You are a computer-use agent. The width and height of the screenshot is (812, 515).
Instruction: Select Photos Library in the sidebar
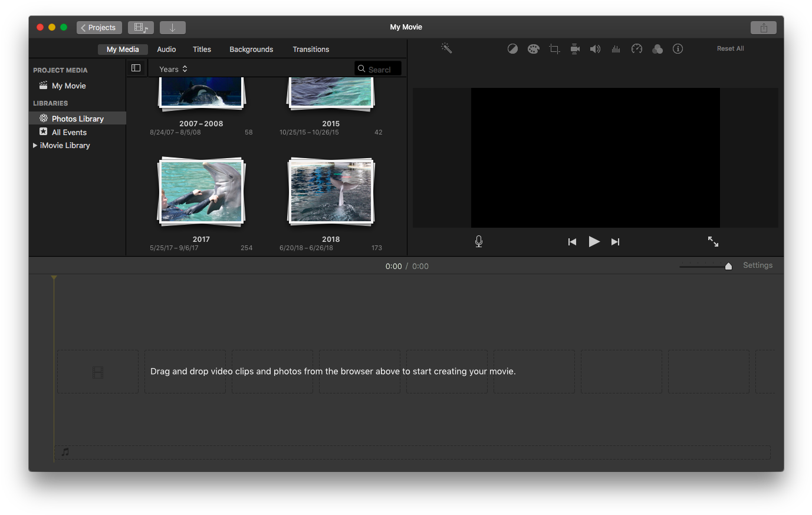pos(77,119)
